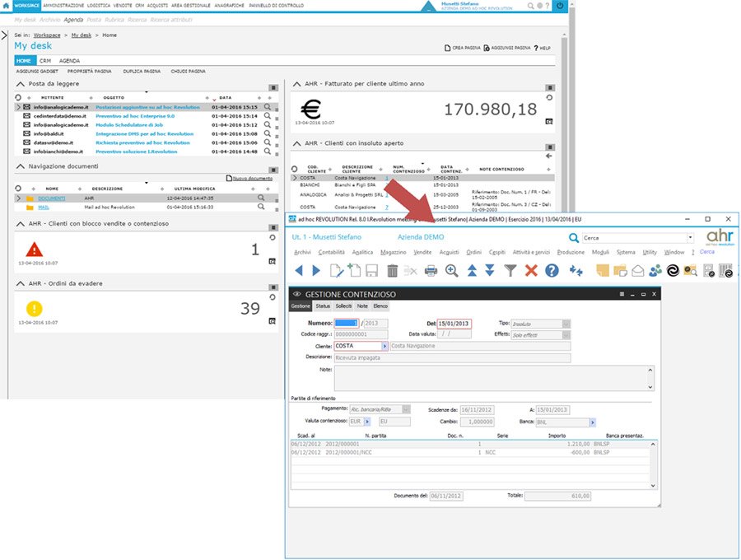Viewport: 741px width, 560px height.
Task: Open help via blue question mark icon
Action: point(552,271)
